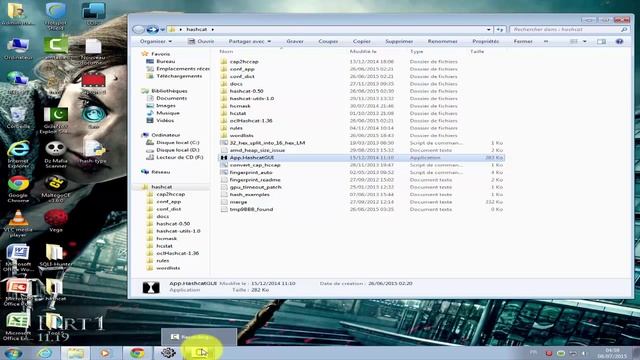The width and height of the screenshot is (640, 360).
Task: Click Renommer in the toolbar
Action: [442, 41]
